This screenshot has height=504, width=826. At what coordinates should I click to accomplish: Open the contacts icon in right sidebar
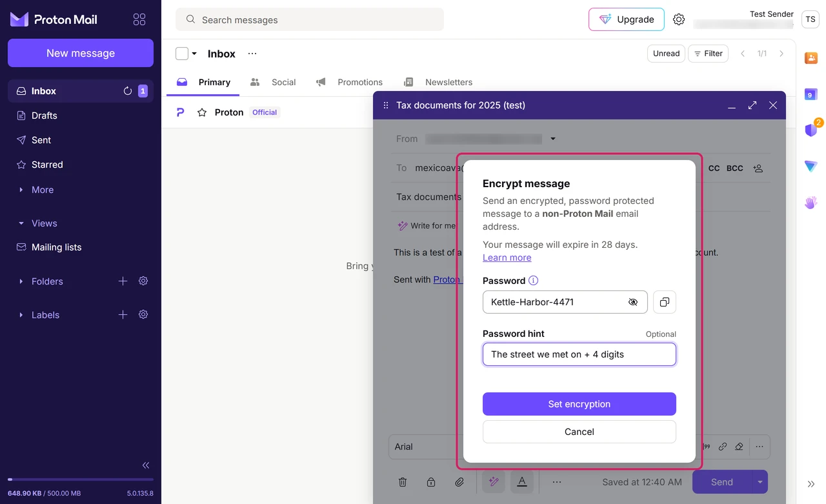[x=811, y=58]
